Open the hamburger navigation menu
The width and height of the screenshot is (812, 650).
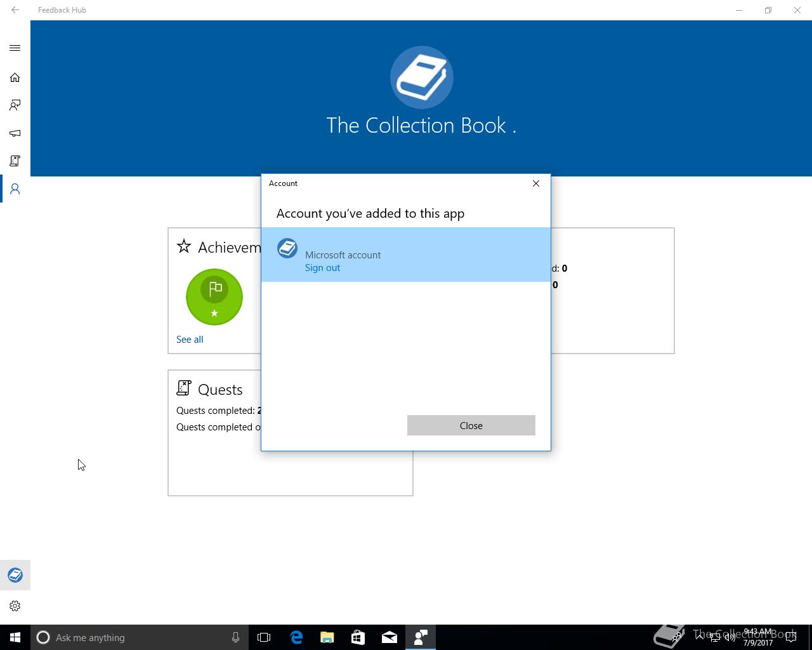(x=15, y=48)
